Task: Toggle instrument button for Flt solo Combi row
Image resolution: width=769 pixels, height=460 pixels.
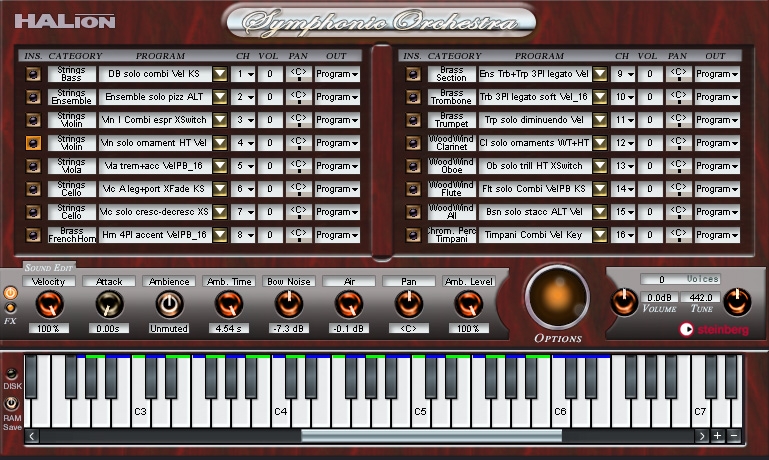Action: [x=413, y=189]
